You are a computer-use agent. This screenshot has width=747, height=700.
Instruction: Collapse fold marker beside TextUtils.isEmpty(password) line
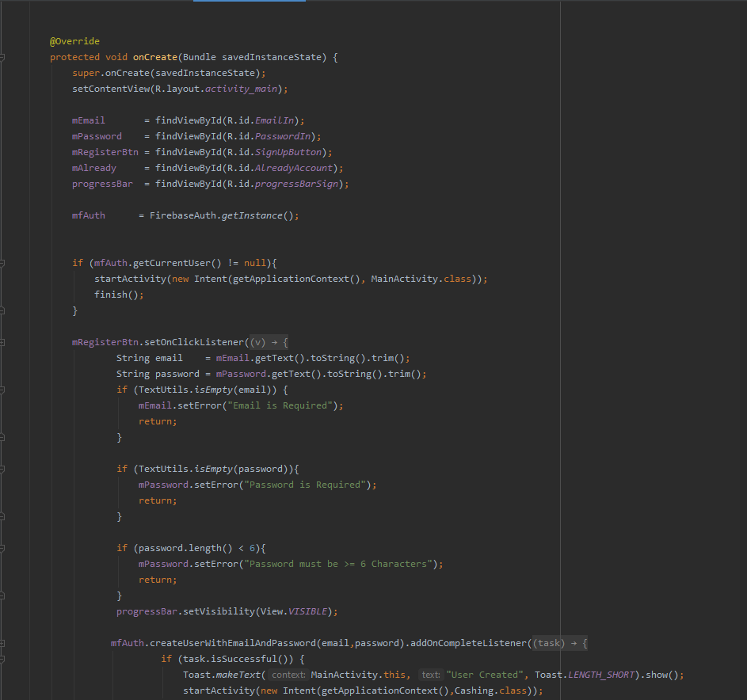[2, 469]
